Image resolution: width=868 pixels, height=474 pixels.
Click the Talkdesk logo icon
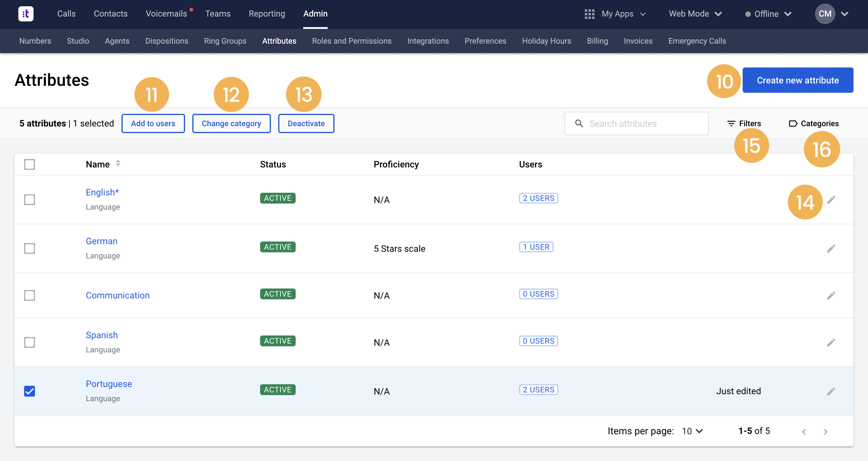26,14
